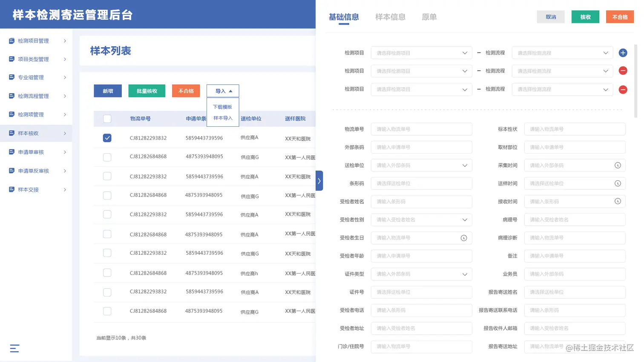The width and height of the screenshot is (644, 362).
Task: Switch to the 原单 tab
Action: [429, 17]
